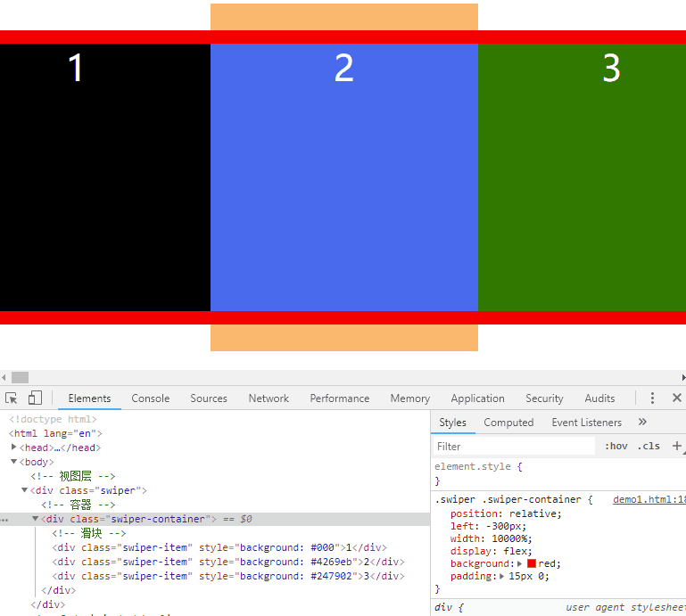Click the blue slide numbered 2

click(x=344, y=177)
